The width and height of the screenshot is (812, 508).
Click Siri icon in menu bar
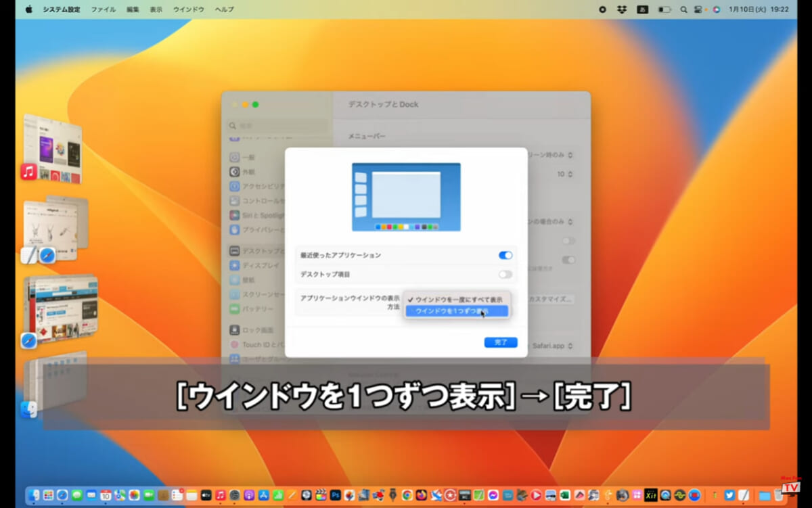(716, 9)
